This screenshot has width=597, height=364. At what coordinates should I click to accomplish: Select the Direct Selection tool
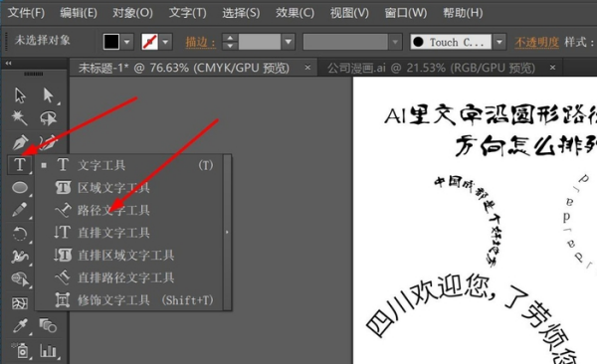tap(49, 95)
